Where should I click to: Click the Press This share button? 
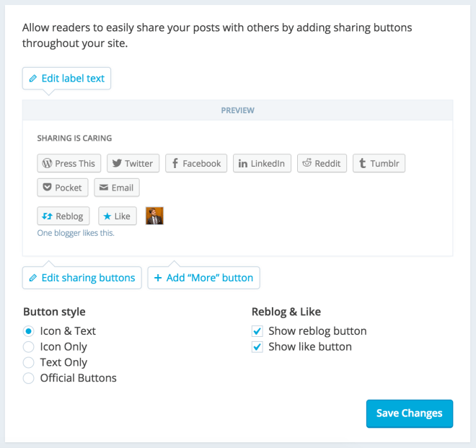click(x=69, y=163)
